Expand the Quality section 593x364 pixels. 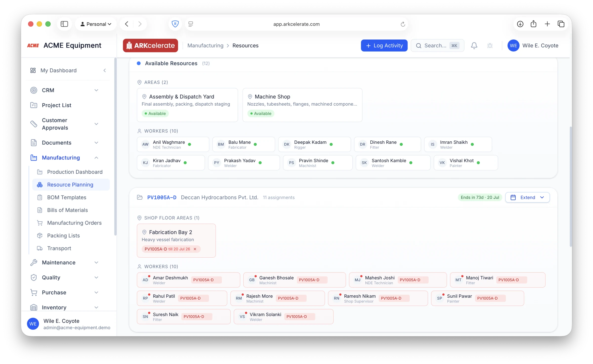click(96, 278)
